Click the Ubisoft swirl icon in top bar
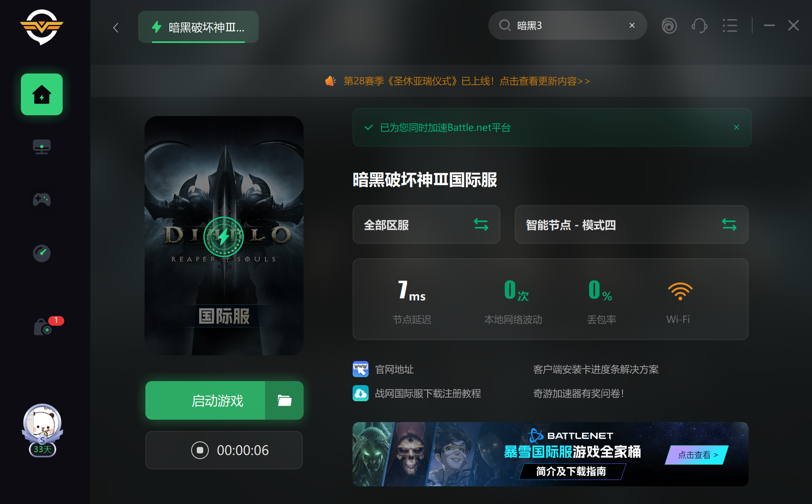 [x=669, y=26]
